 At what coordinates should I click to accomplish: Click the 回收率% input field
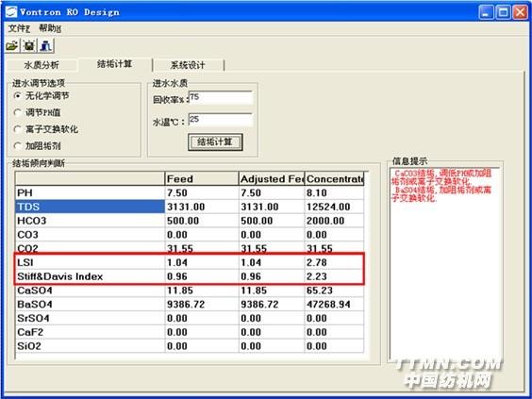click(x=221, y=97)
